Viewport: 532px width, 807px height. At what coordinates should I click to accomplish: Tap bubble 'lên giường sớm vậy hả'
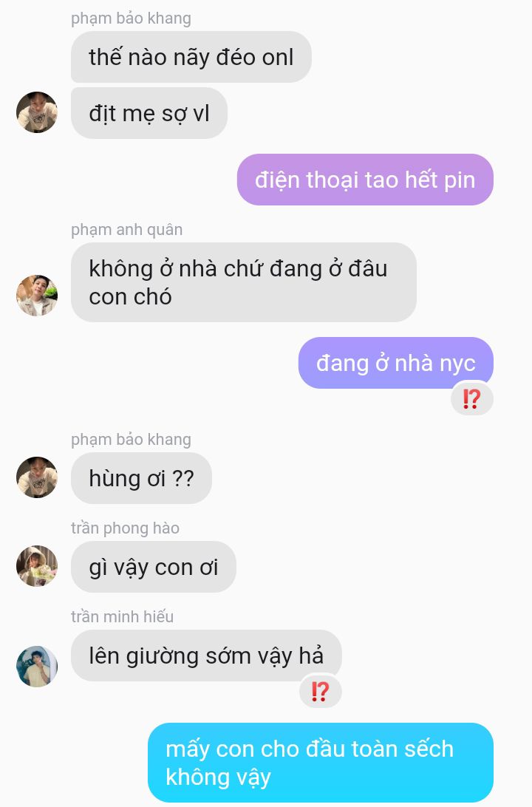(x=206, y=656)
